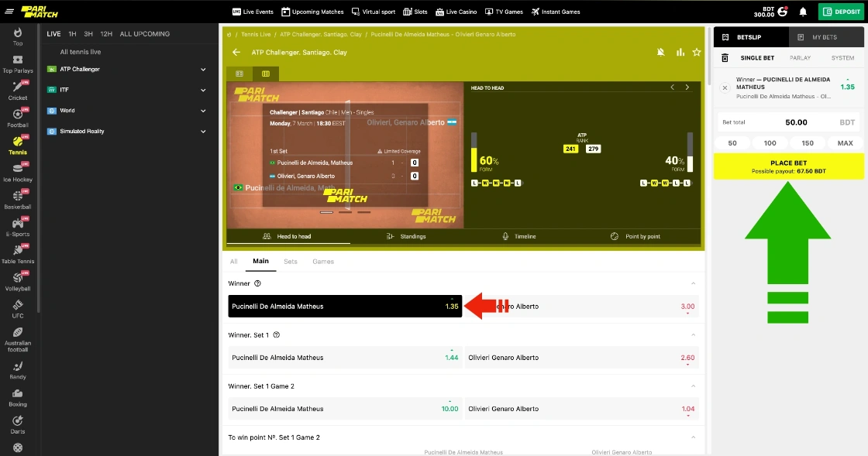
Task: Open Slots in top navigation
Action: point(415,12)
